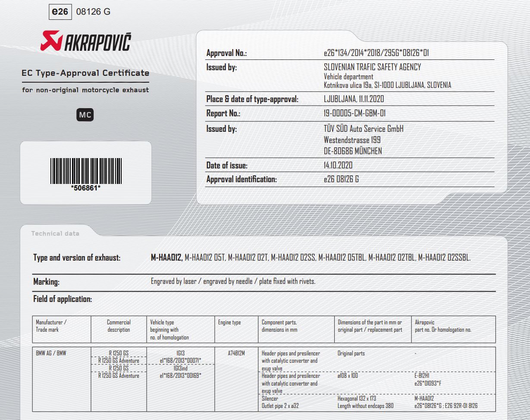The width and height of the screenshot is (530, 420).
Task: Click 'Vehicle department' line
Action: pos(348,77)
